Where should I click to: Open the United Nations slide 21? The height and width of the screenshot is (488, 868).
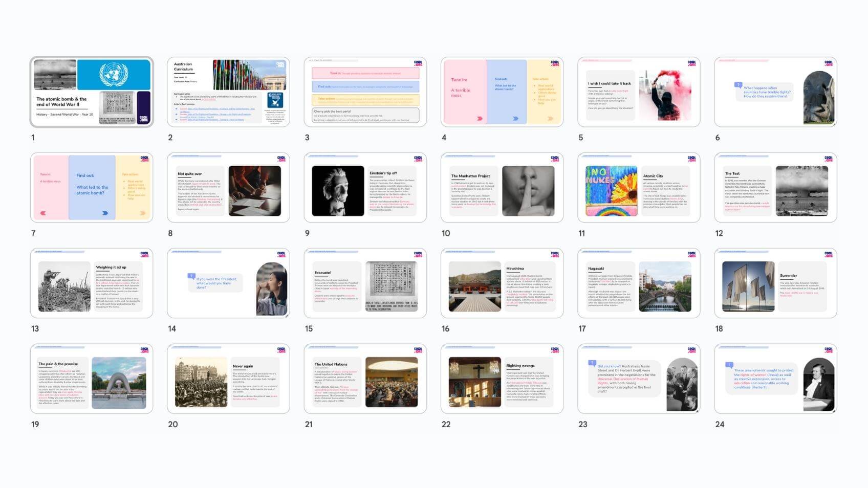(x=365, y=379)
